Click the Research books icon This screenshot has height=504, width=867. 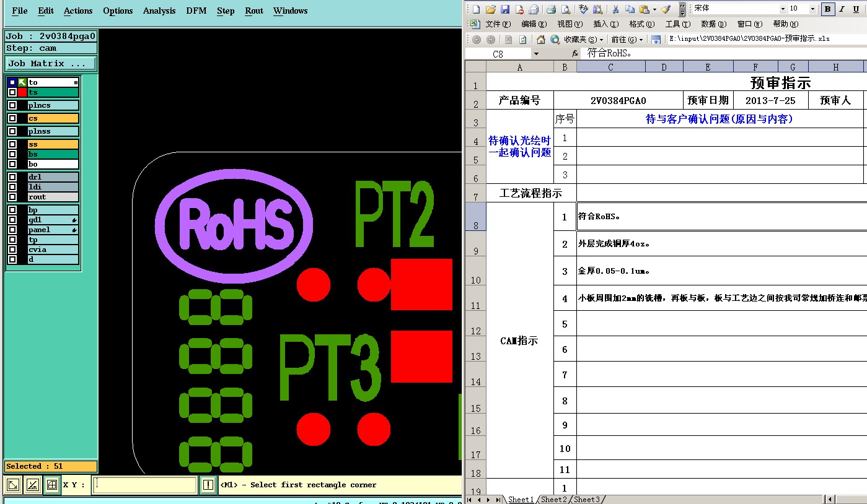[597, 9]
